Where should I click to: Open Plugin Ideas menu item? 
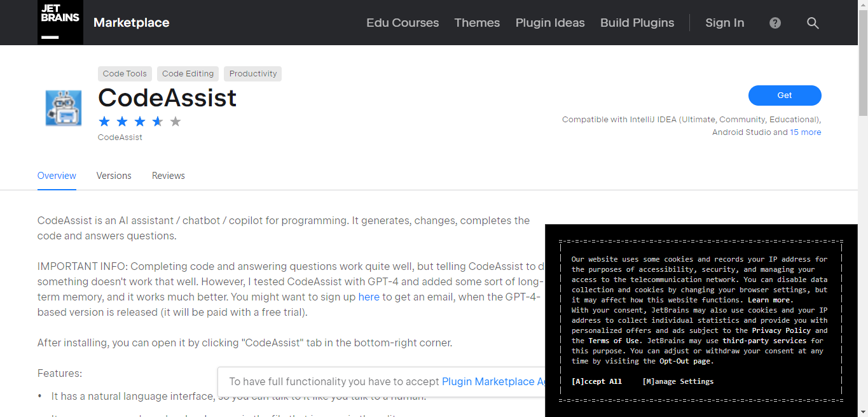point(550,23)
